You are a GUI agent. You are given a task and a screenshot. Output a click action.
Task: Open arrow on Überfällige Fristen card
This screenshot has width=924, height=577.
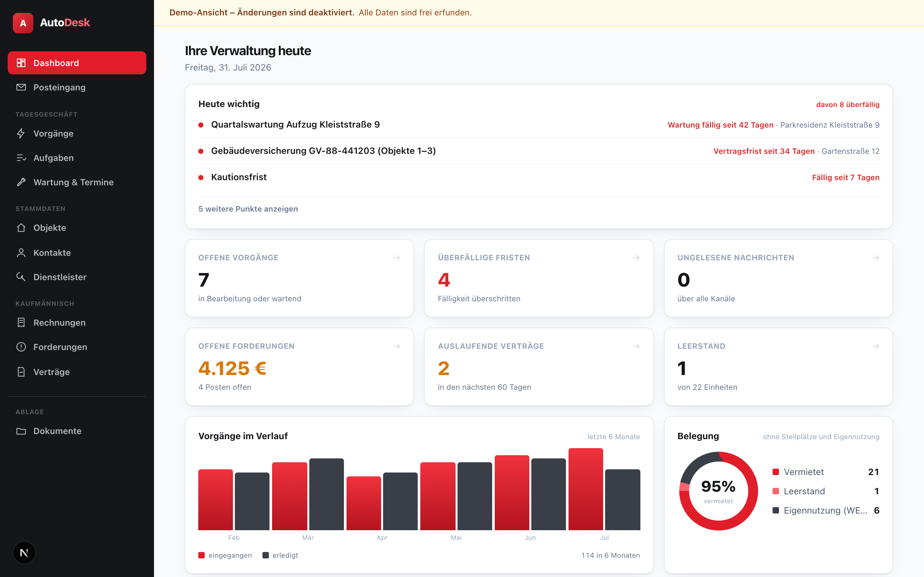coord(636,258)
